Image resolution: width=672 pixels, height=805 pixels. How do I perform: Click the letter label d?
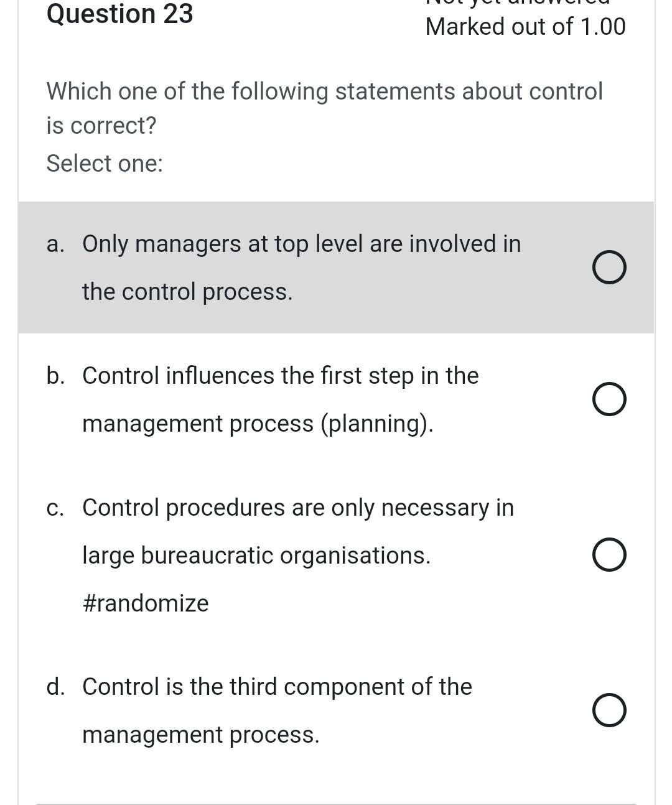(x=57, y=687)
